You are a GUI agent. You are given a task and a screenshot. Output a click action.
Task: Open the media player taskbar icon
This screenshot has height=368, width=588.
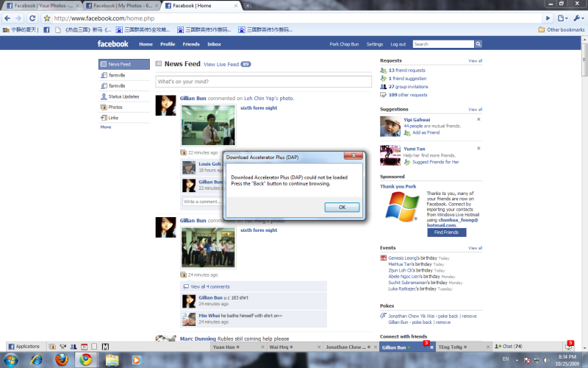137,360
